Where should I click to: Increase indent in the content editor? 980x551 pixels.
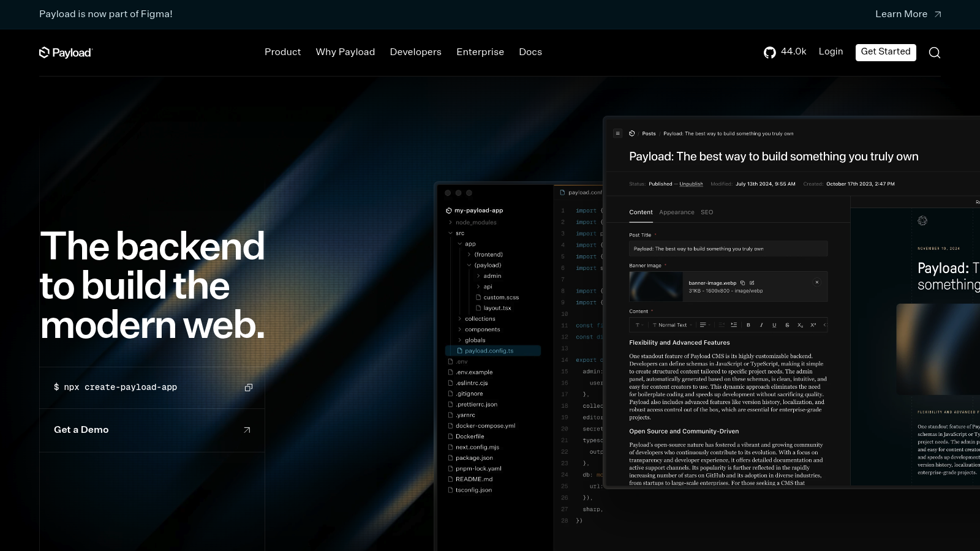click(734, 325)
